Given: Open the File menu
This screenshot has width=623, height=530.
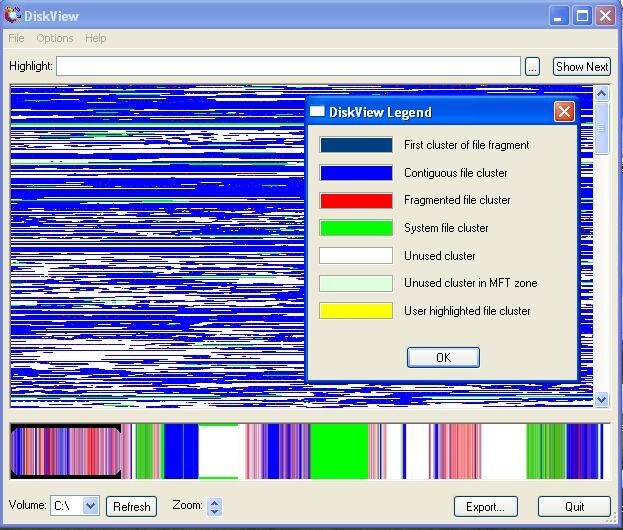Looking at the screenshot, I should [x=16, y=38].
